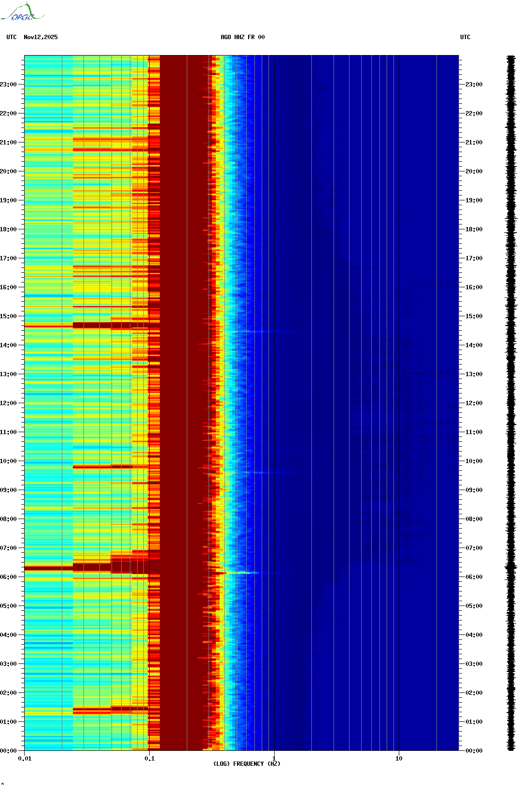532x789 pixels.
Task: Click the (LOG) FREQUENCY (HZ) axis label
Action: (x=247, y=764)
